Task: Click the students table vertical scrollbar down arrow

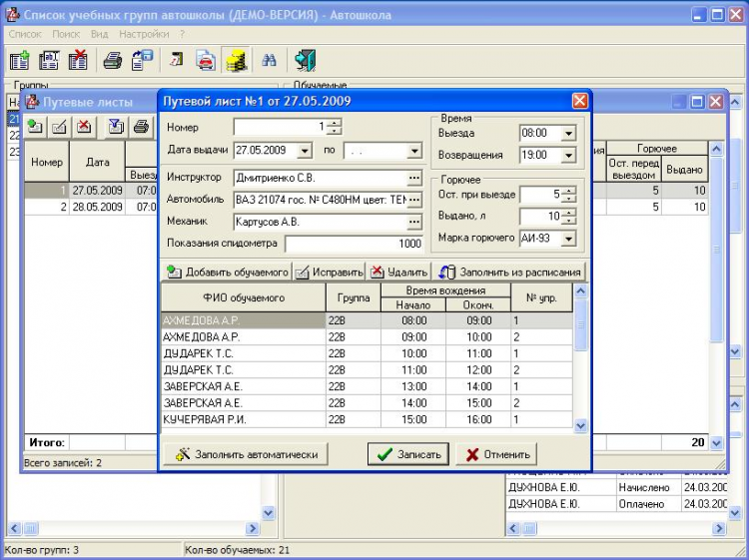Action: 581,425
